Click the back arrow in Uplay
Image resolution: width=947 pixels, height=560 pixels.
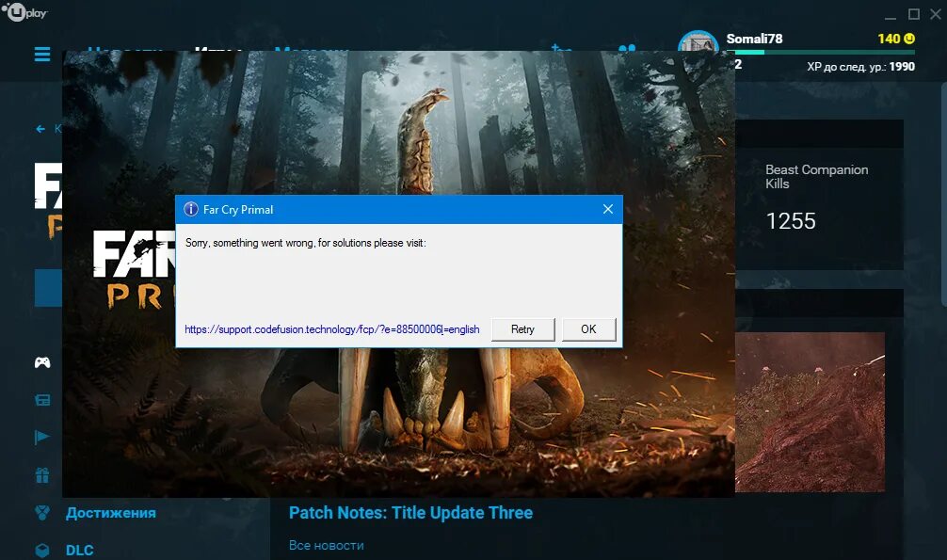tap(40, 129)
